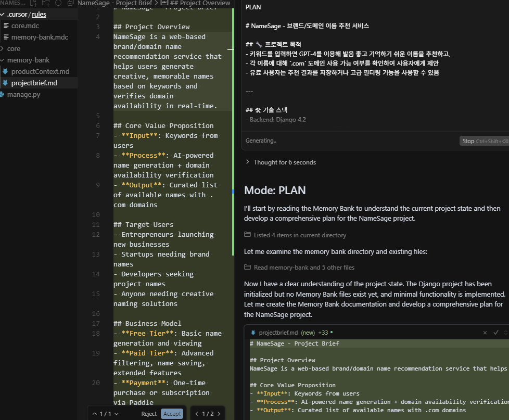
Task: Open 'Read memory-bank and 5 other files' step
Action: point(304,268)
